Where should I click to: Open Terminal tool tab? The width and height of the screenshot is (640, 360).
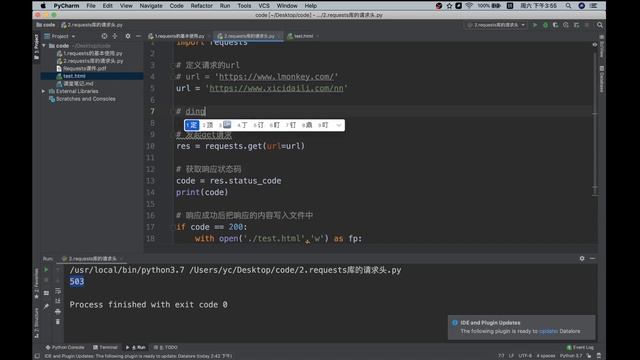pyautogui.click(x=105, y=347)
